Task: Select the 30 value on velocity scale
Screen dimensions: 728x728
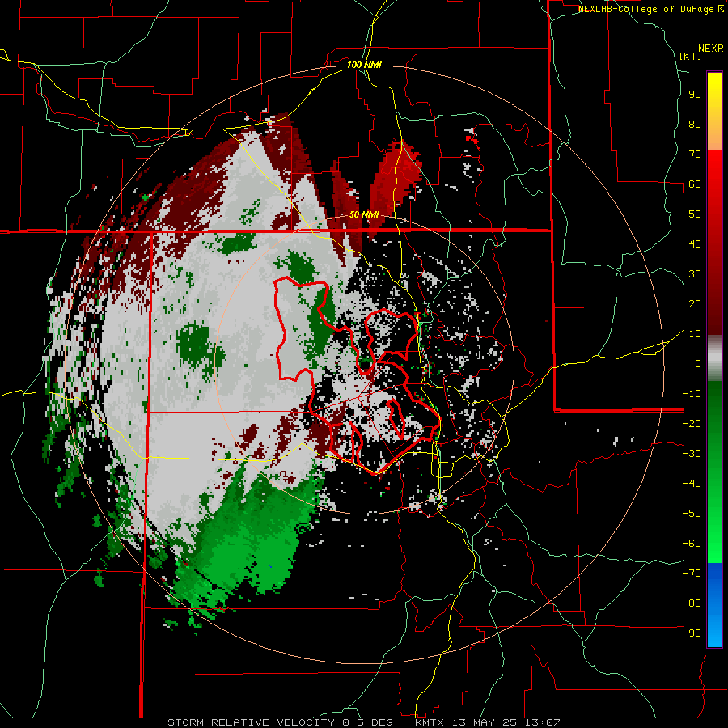Action: [695, 274]
